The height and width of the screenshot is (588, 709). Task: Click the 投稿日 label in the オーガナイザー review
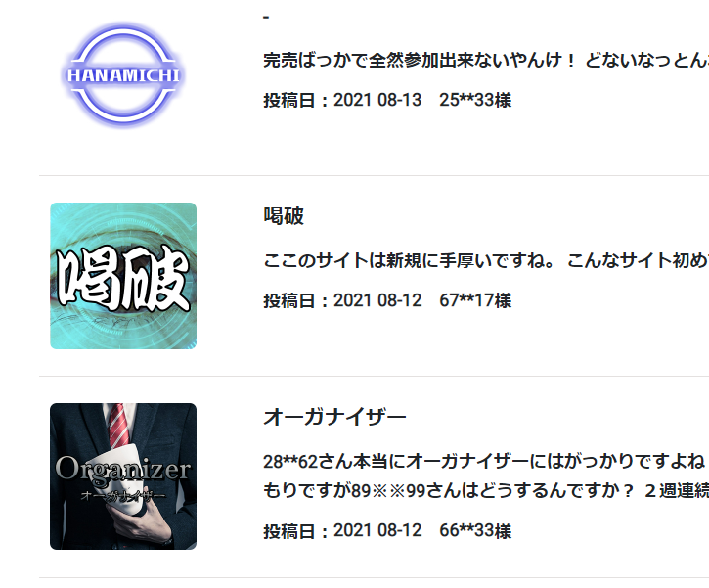[x=288, y=531]
